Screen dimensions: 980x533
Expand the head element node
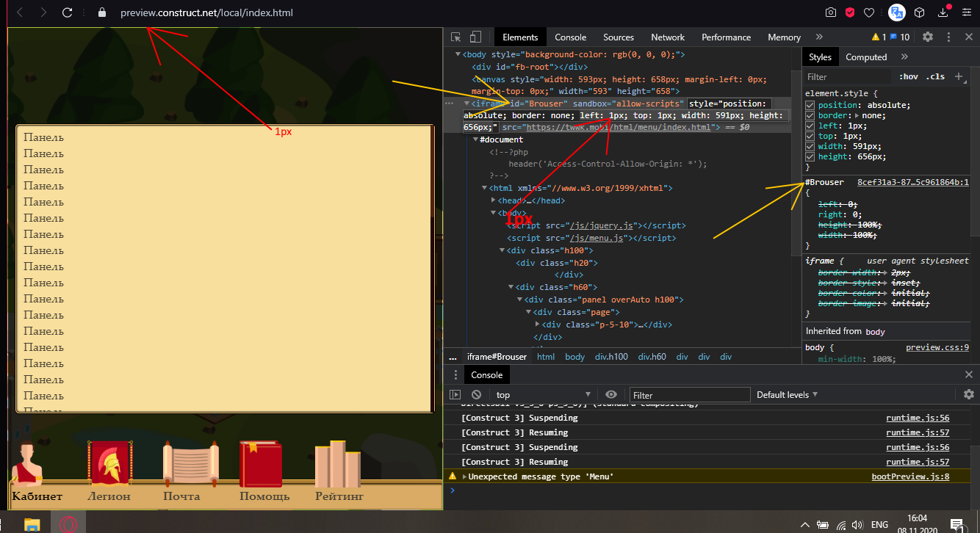(x=494, y=200)
